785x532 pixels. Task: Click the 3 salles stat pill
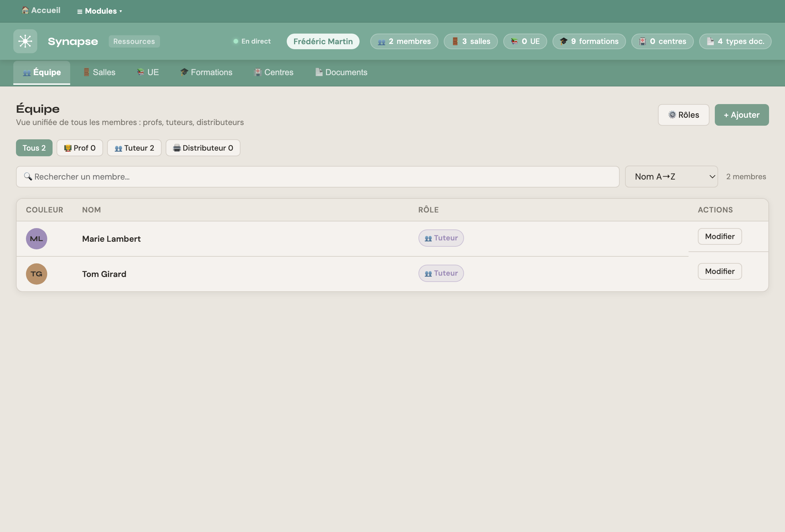[x=471, y=41]
